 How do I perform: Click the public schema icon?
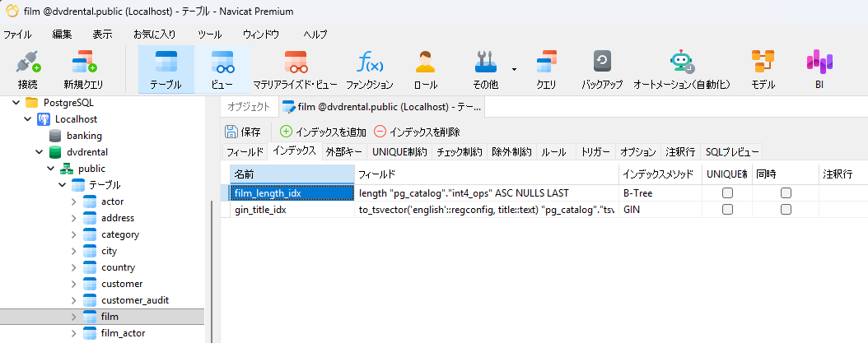pos(67,168)
